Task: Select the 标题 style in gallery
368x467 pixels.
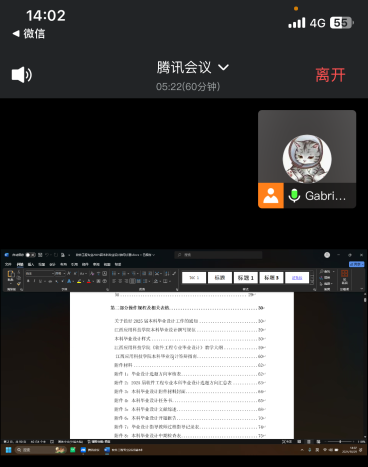Action: [x=220, y=278]
